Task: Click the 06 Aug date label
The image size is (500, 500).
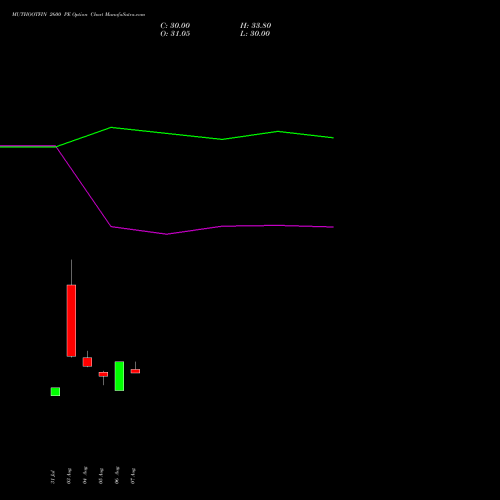Action: [117, 475]
